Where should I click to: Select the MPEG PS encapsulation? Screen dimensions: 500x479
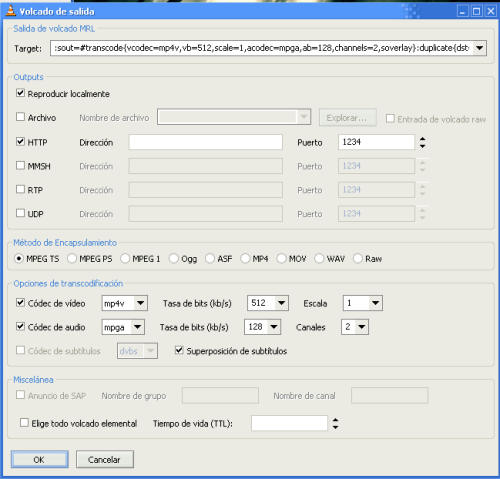click(72, 258)
